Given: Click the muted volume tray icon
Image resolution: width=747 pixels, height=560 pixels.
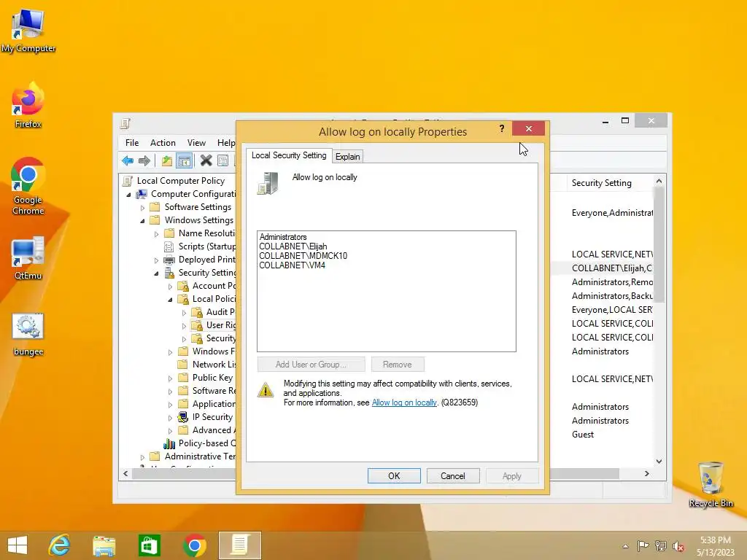Looking at the screenshot, I should coord(678,546).
